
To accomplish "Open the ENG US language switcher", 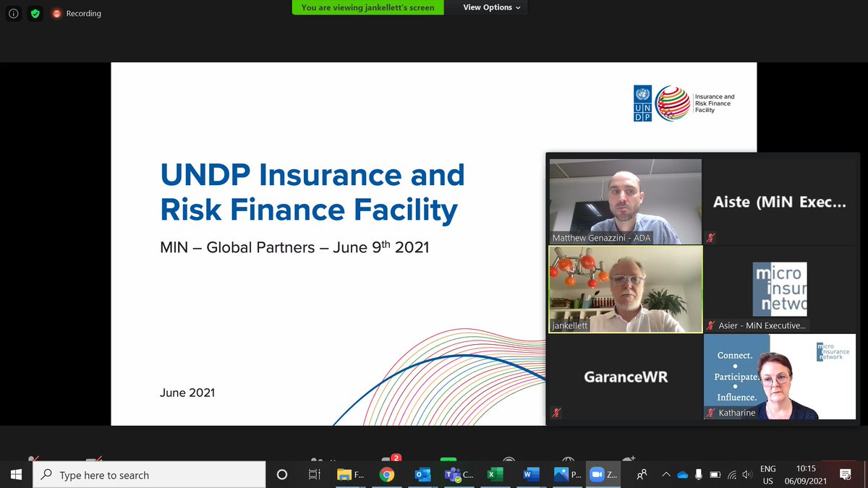I will pyautogui.click(x=767, y=474).
